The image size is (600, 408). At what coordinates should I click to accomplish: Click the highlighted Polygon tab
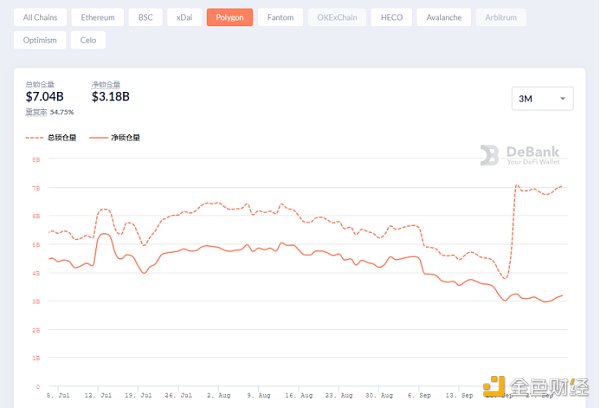click(229, 17)
